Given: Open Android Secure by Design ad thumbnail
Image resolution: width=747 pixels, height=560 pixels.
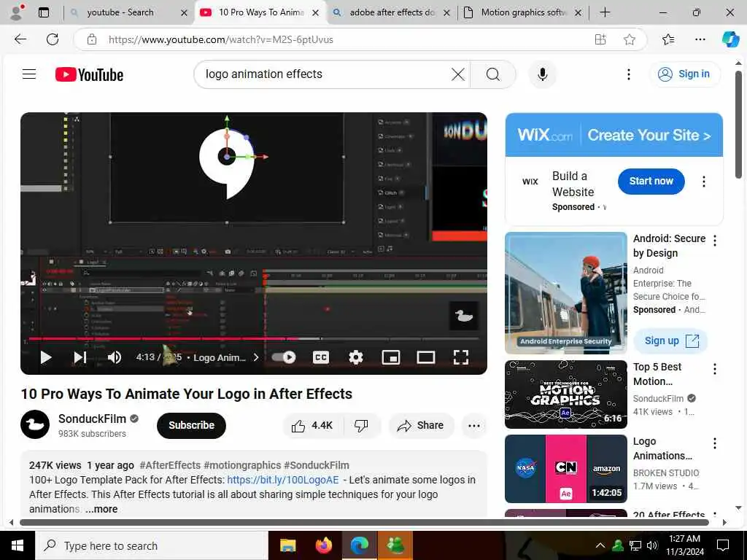Looking at the screenshot, I should [x=565, y=293].
